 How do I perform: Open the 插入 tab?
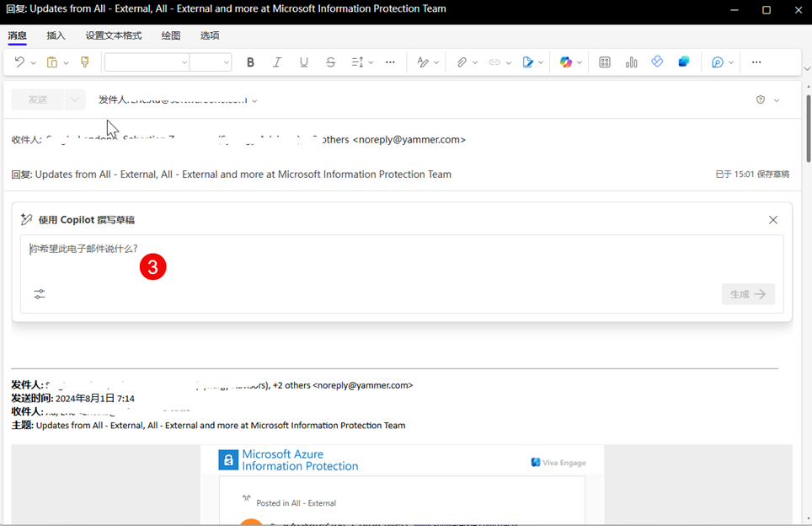56,35
